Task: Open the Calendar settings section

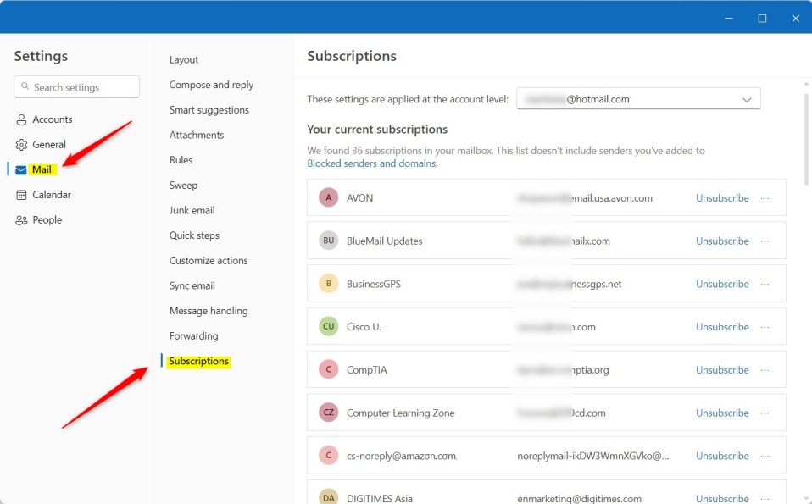Action: point(51,195)
